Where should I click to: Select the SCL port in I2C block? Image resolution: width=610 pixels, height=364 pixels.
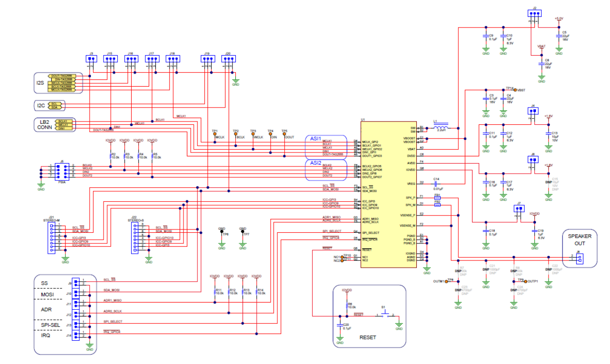55,103
